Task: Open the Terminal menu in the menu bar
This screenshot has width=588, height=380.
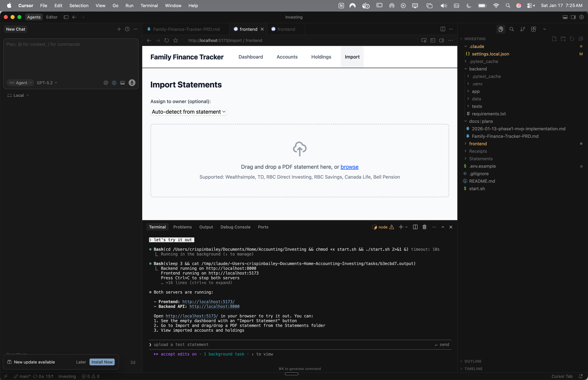Action: click(x=149, y=6)
